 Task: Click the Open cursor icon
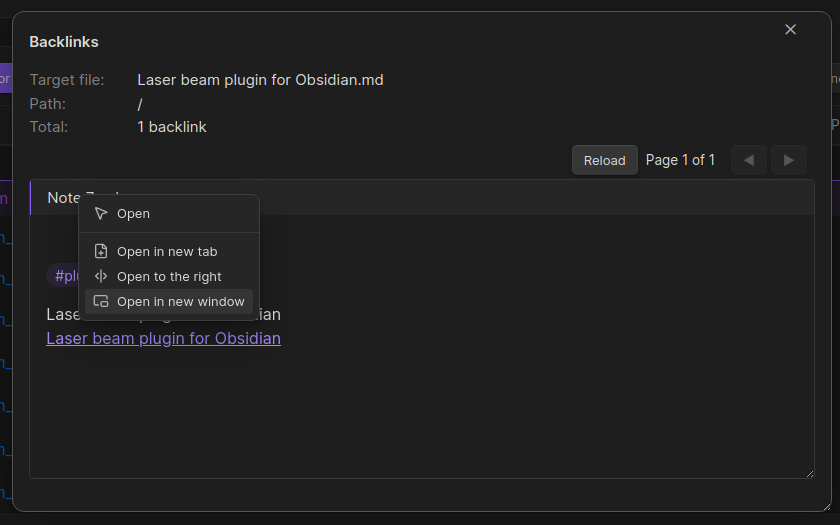pos(101,214)
